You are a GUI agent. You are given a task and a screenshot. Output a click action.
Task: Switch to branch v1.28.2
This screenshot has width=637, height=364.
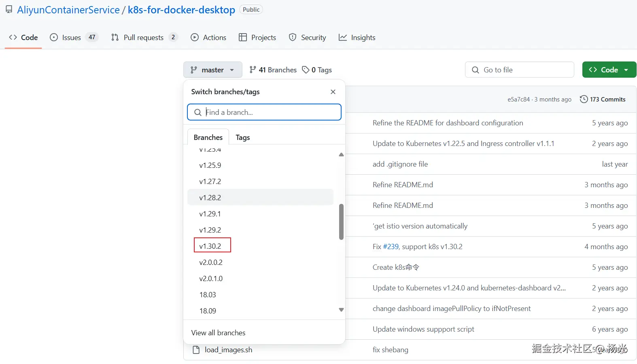[x=261, y=197]
